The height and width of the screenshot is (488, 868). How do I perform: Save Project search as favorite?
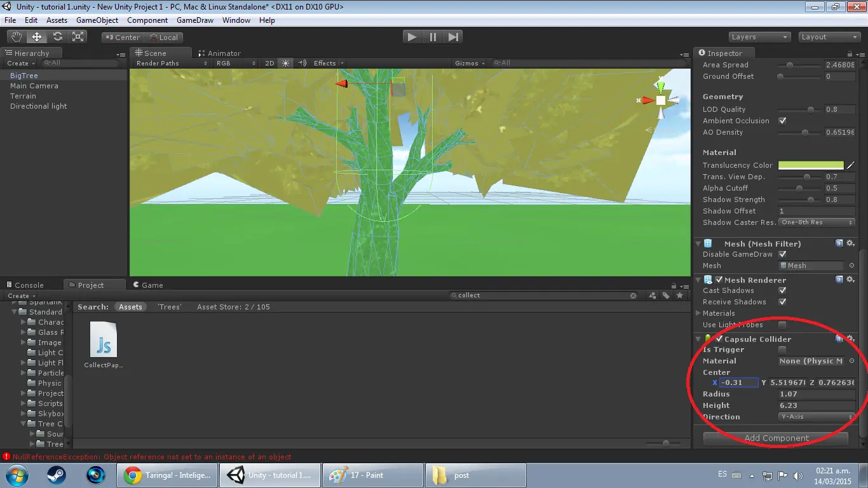tap(680, 295)
